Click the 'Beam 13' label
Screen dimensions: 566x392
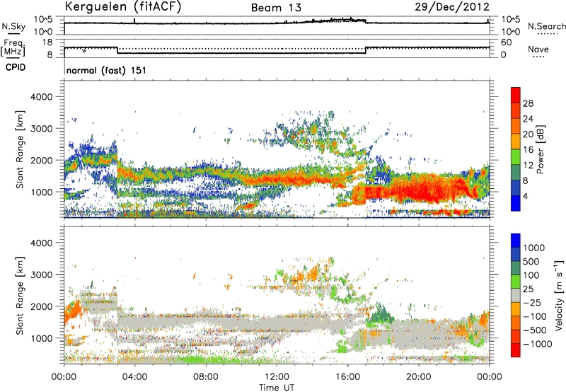click(x=276, y=8)
